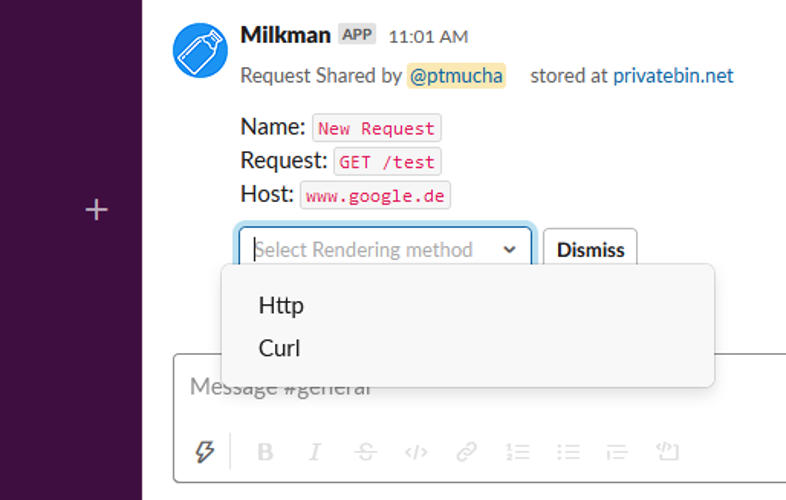Click the Select Rendering method field
This screenshot has height=500, width=786.
[385, 249]
